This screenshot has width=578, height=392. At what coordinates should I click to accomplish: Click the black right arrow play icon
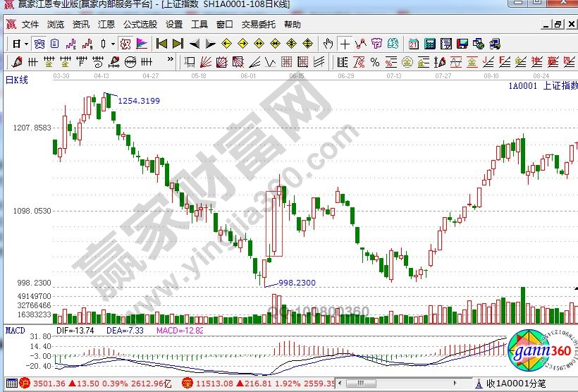(211, 44)
